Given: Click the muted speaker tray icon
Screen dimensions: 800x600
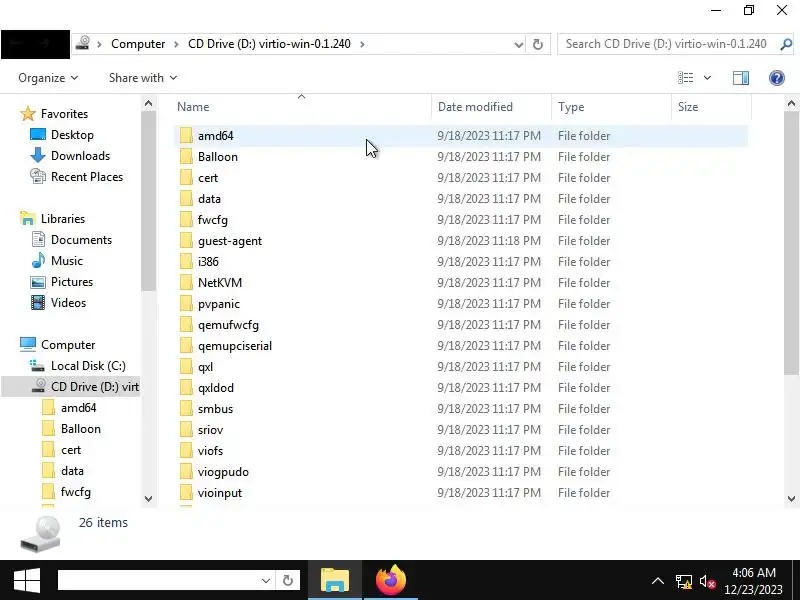Looking at the screenshot, I should click(708, 581).
